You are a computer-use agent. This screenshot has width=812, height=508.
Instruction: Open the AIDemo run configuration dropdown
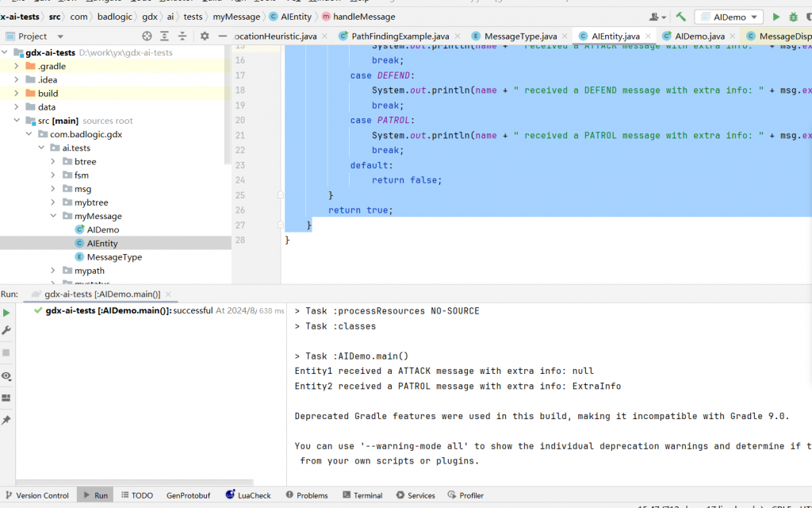pos(729,17)
